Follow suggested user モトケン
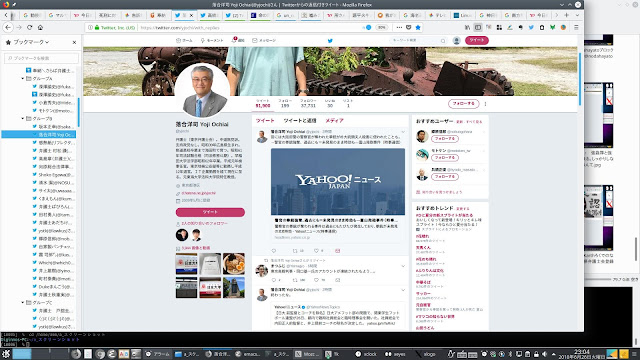The image size is (640, 360). point(445,158)
